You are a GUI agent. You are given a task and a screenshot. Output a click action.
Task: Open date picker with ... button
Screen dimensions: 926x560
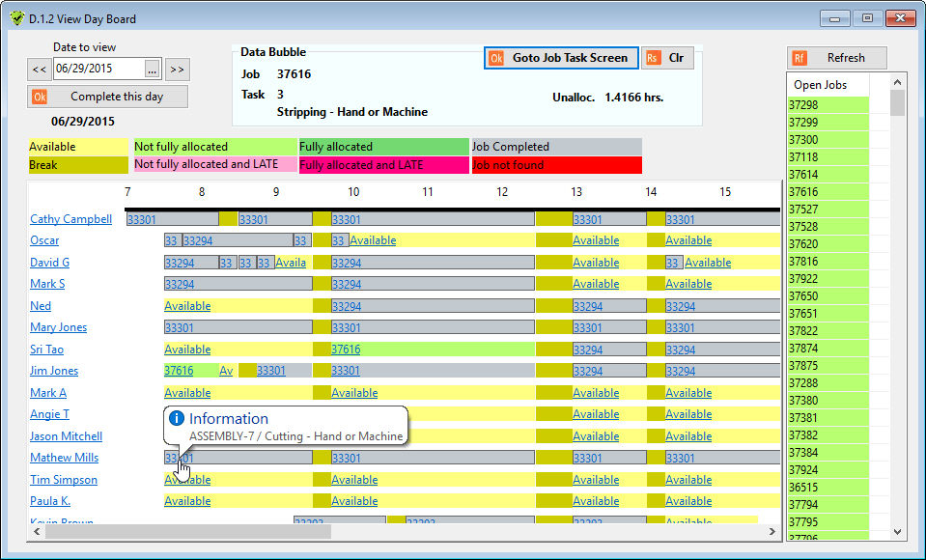click(x=153, y=70)
